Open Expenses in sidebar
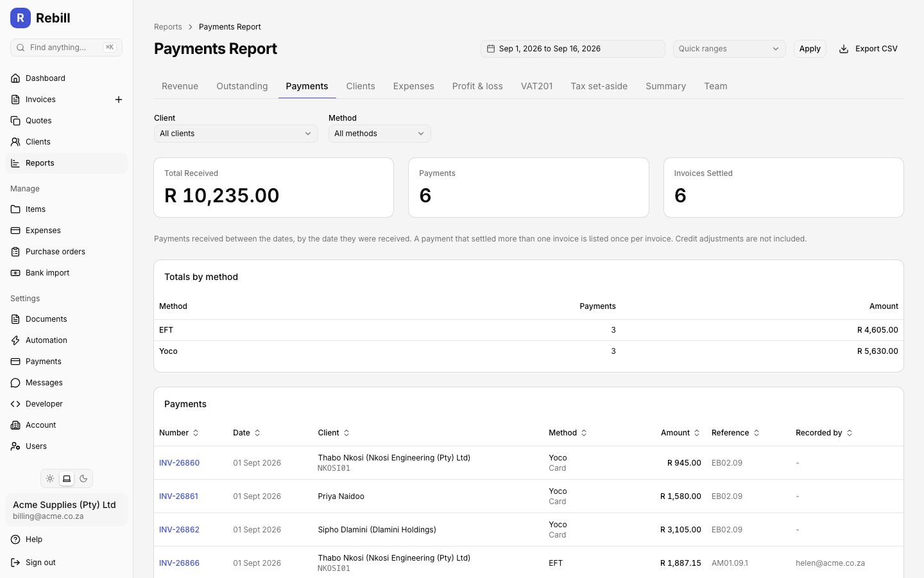Viewport: 924px width, 578px height. (66, 231)
